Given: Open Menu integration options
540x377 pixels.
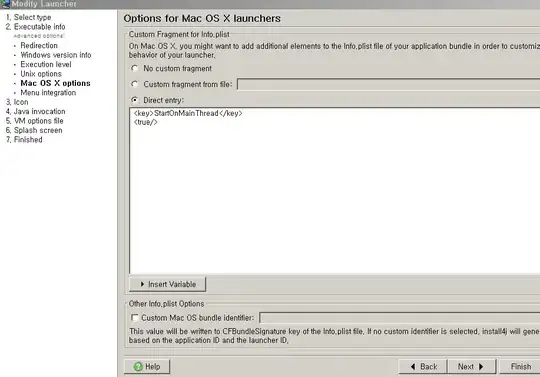Looking at the screenshot, I should point(48,93).
